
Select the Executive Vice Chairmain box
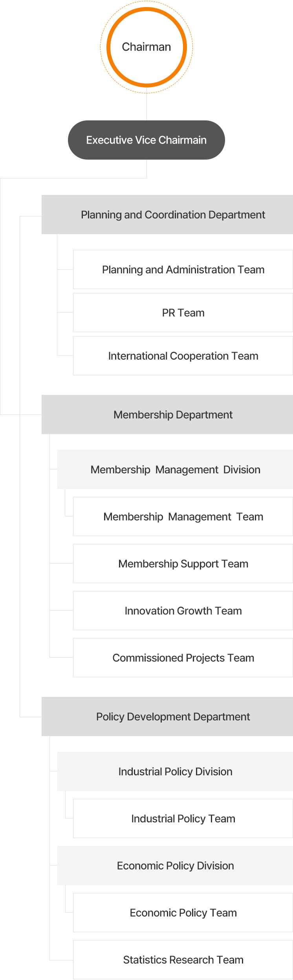point(146,140)
